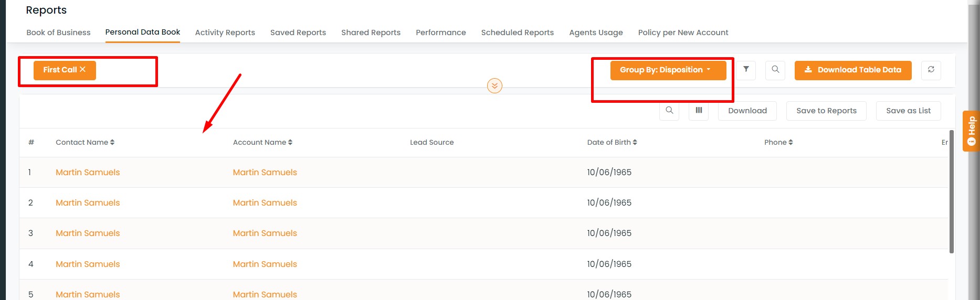Viewport: 980px width, 300px height.
Task: Click the # column header
Action: point(31,142)
